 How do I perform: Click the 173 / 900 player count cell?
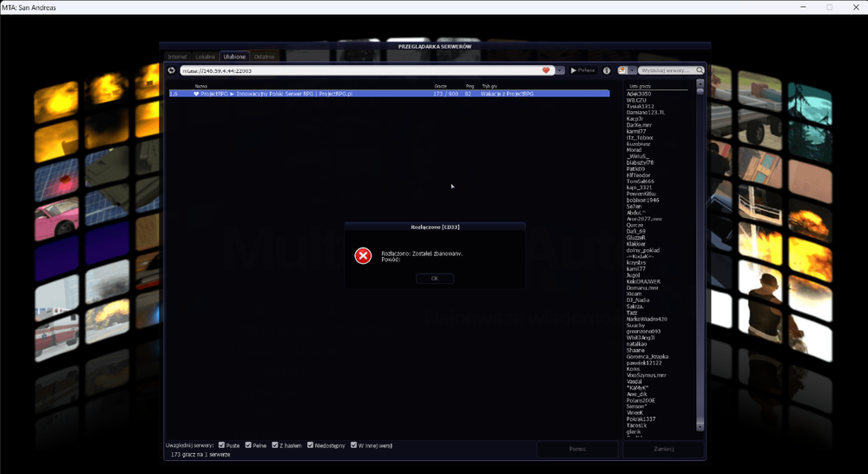445,94
